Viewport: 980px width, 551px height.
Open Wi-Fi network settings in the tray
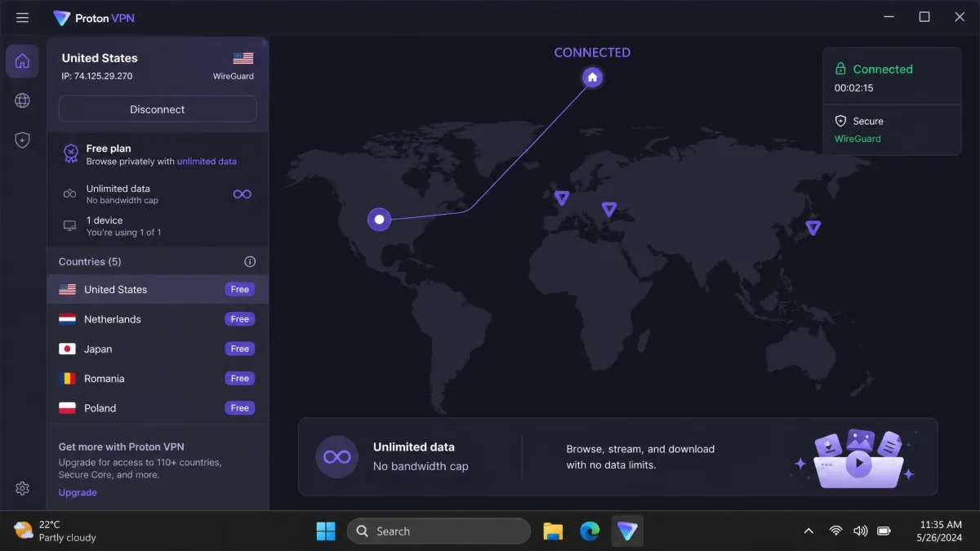point(835,531)
